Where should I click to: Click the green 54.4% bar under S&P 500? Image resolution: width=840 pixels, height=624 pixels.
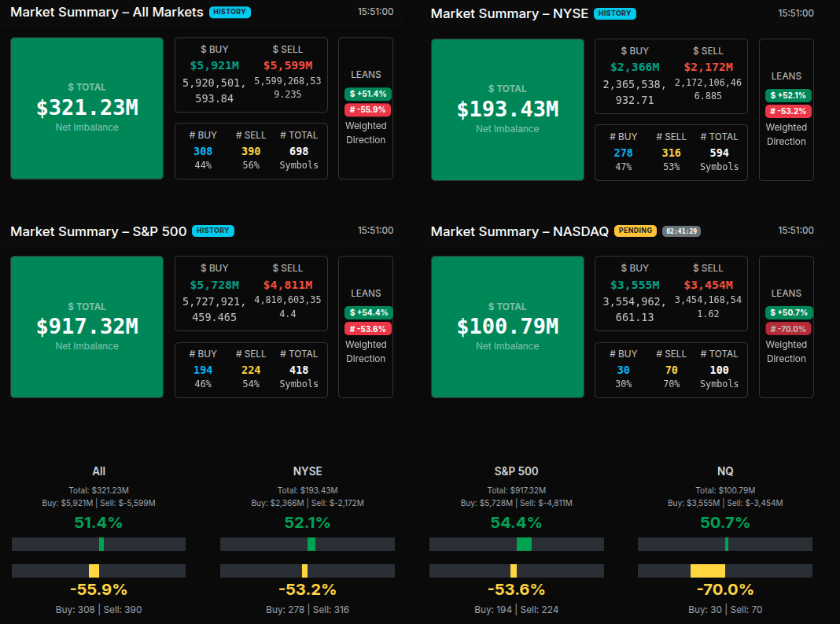(524, 544)
